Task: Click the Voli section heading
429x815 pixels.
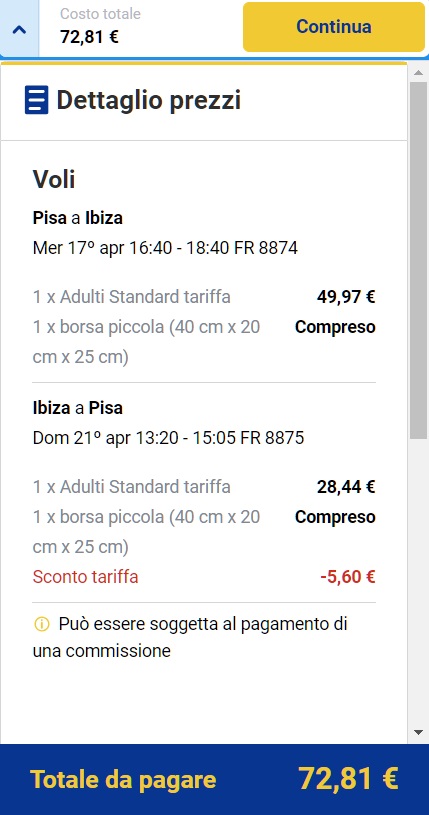Action: (54, 179)
